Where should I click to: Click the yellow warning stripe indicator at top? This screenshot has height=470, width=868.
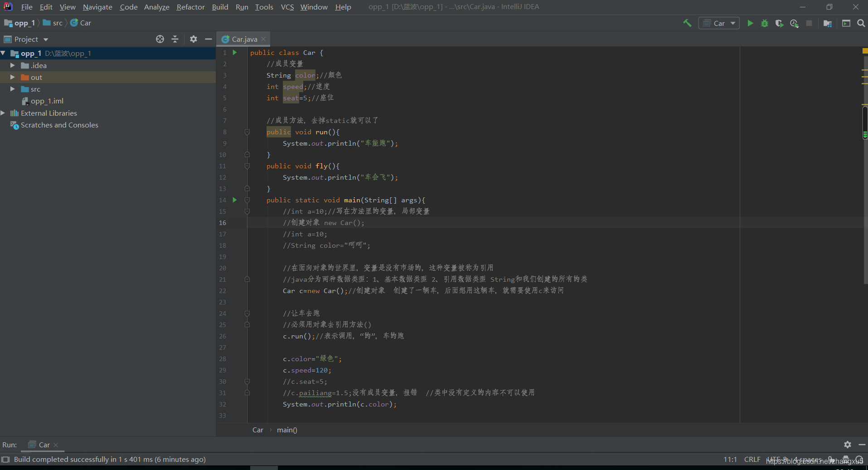[865, 51]
